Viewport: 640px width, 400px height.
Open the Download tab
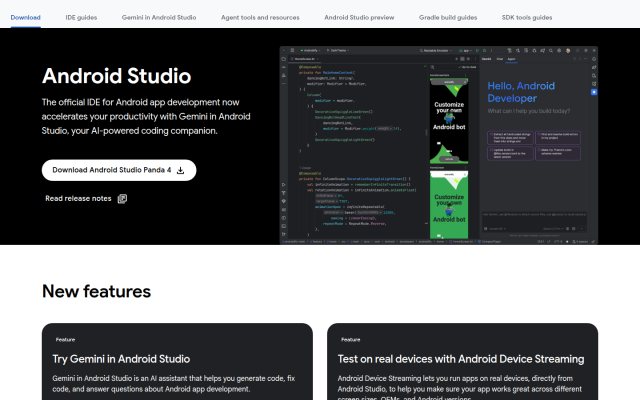click(x=25, y=18)
